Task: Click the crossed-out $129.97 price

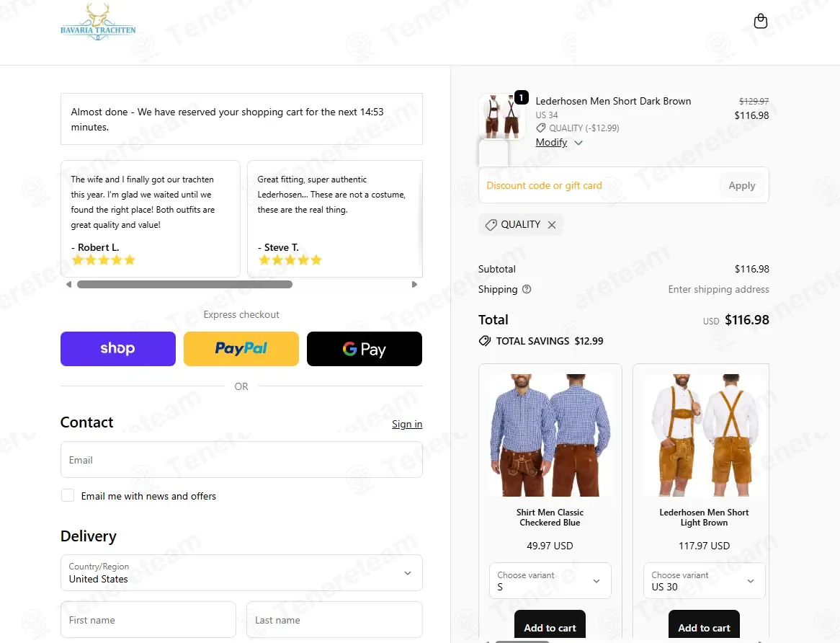Action: tap(754, 101)
